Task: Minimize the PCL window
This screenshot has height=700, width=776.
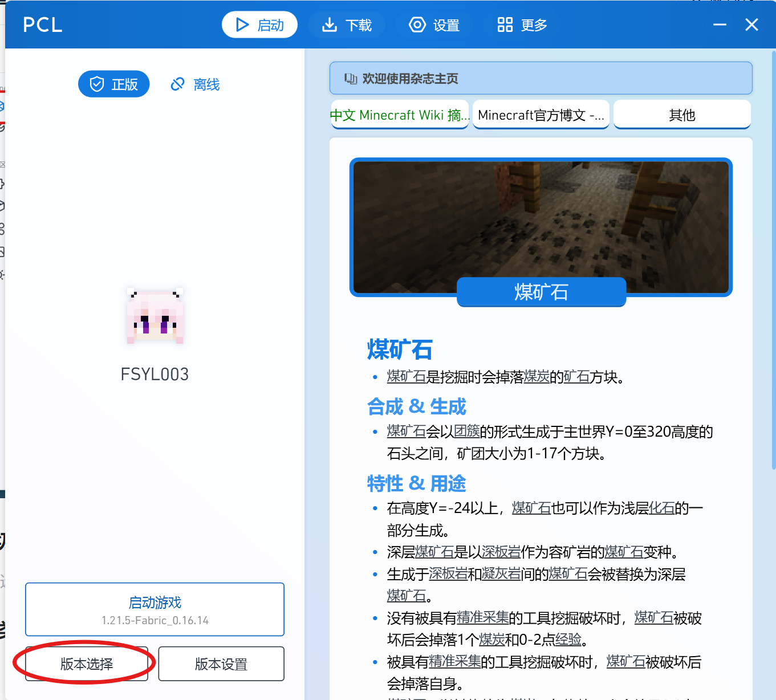Action: 720,25
